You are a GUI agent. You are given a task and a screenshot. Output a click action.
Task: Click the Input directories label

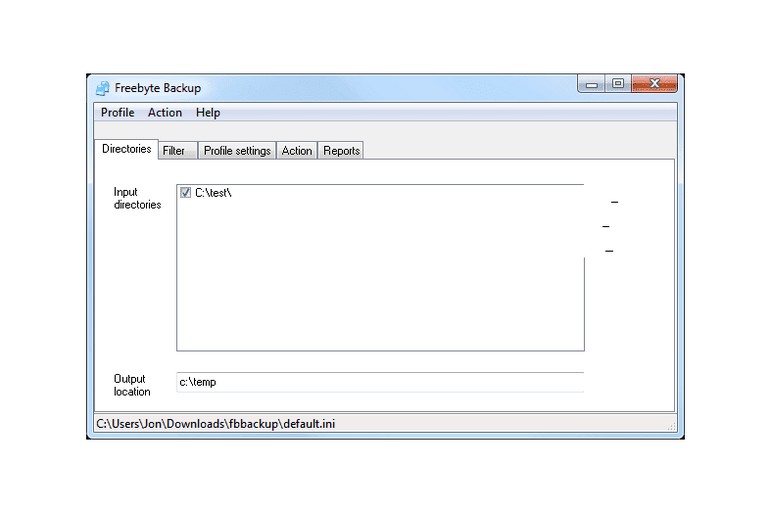[137, 198]
